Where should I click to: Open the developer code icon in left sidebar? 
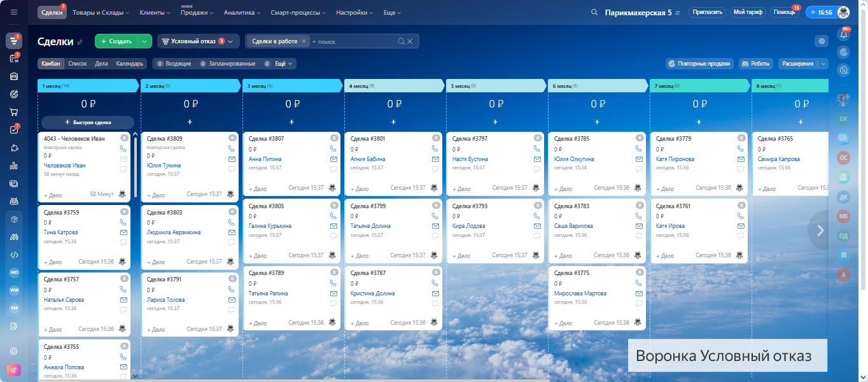[x=14, y=255]
